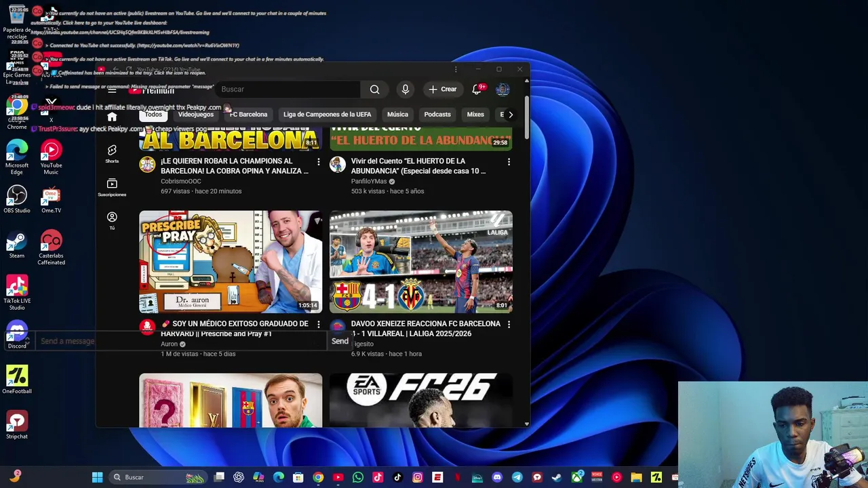Open the PanfiloYMas channel link
This screenshot has height=488, width=868.
point(369,181)
